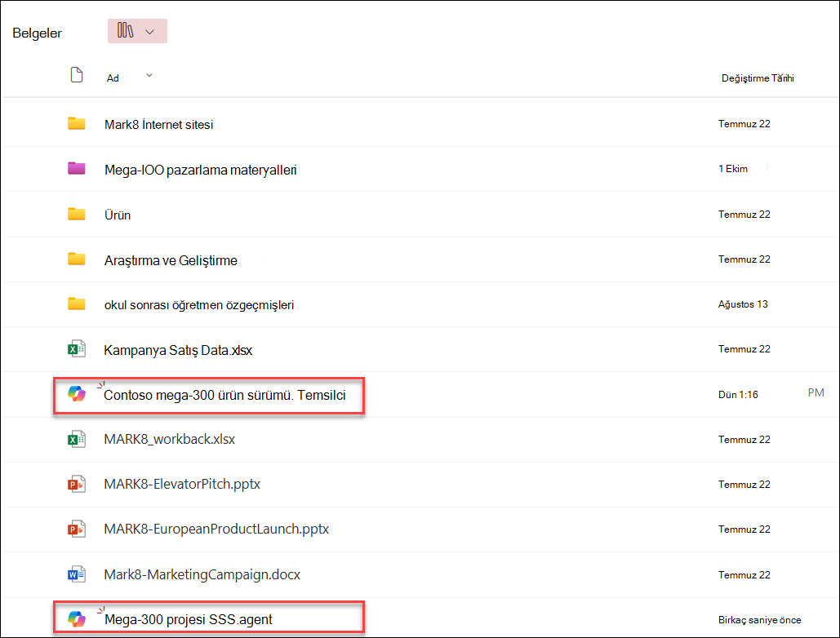Expand the Ad column chevron
This screenshot has width=840, height=638.
pyautogui.click(x=149, y=76)
